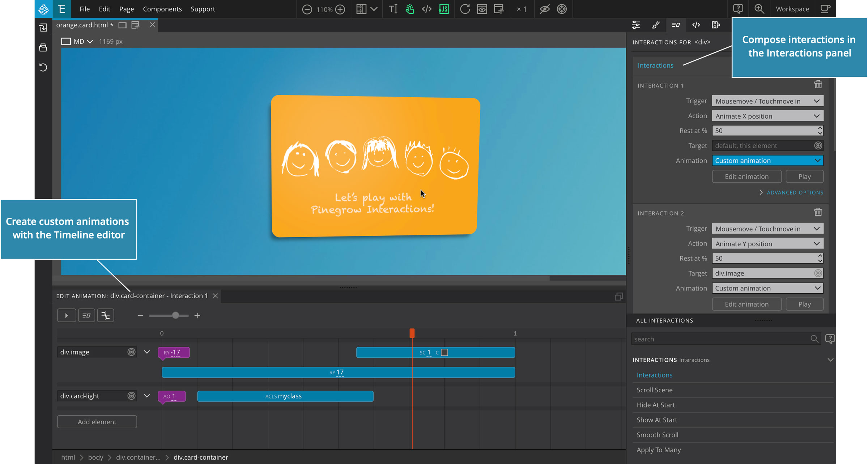Expand the div.image timeline row chevron
This screenshot has width=868, height=464.
[x=147, y=352]
